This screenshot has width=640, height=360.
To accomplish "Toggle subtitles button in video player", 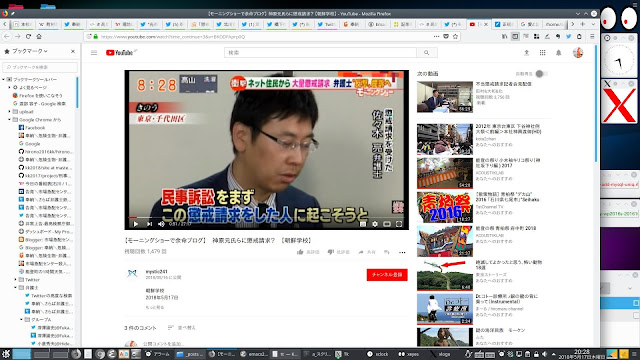I will [x=363, y=224].
